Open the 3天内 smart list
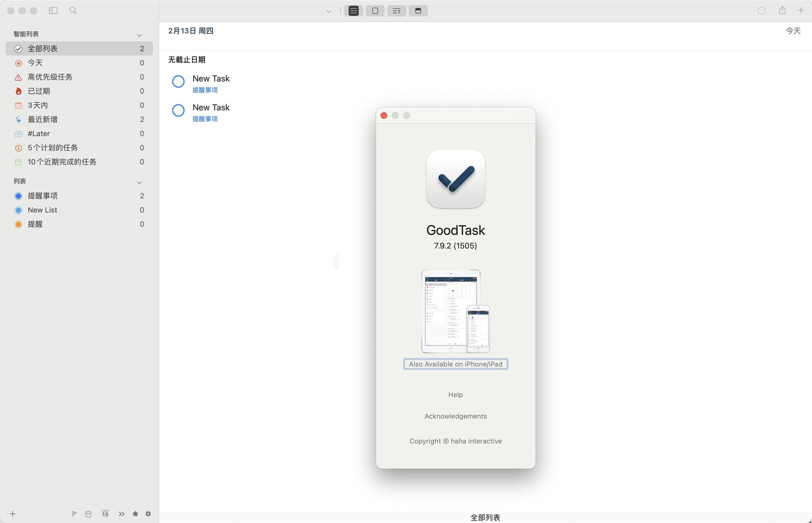 pos(79,105)
